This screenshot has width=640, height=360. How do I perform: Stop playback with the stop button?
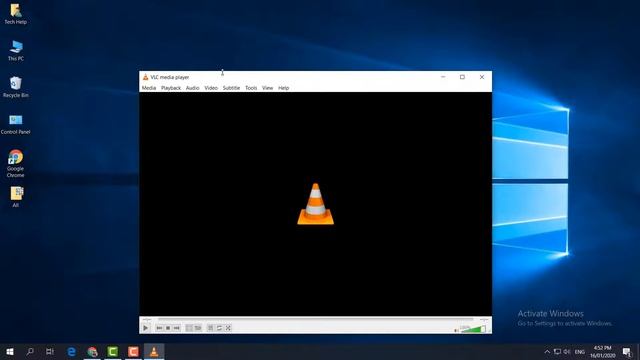168,328
